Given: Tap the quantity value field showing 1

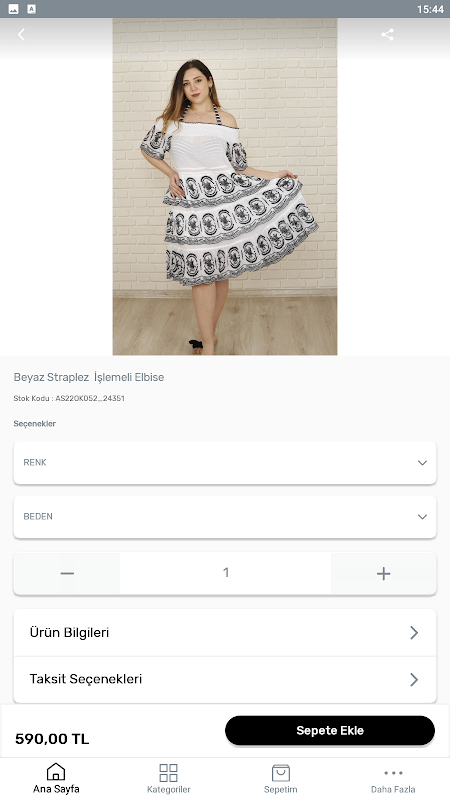Looking at the screenshot, I should 226,573.
